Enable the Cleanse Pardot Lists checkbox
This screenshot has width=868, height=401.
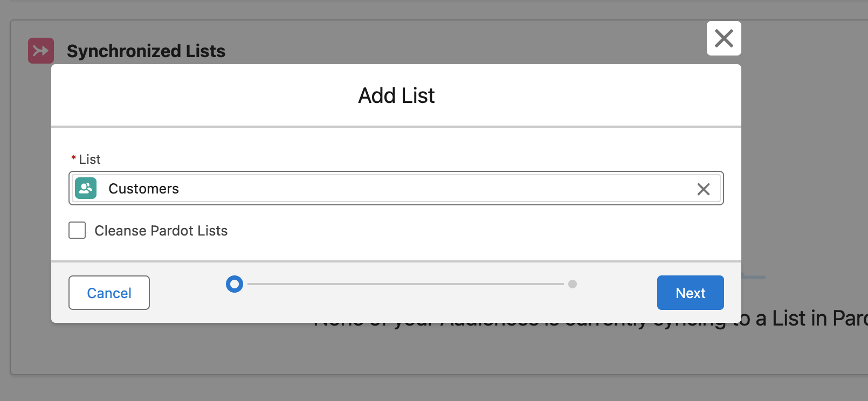pyautogui.click(x=77, y=230)
